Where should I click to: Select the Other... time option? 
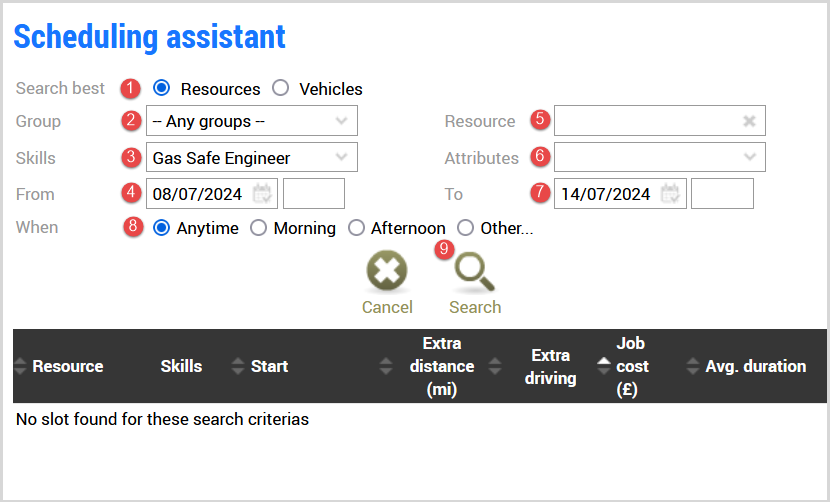[465, 228]
